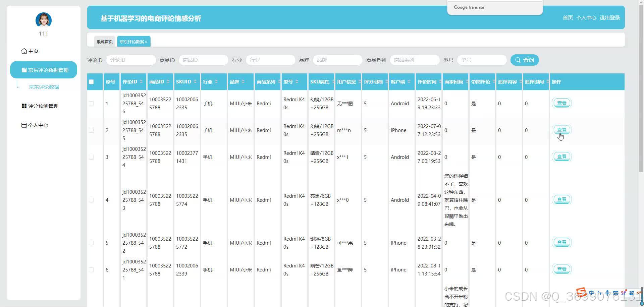Focus the 评论ID search field
This screenshot has width=644, height=307.
[131, 60]
